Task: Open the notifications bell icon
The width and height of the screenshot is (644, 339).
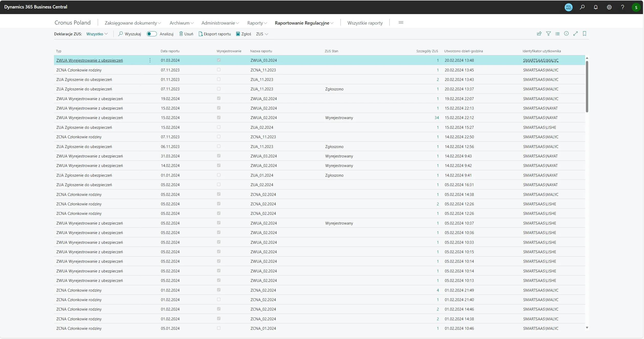Action: [596, 7]
